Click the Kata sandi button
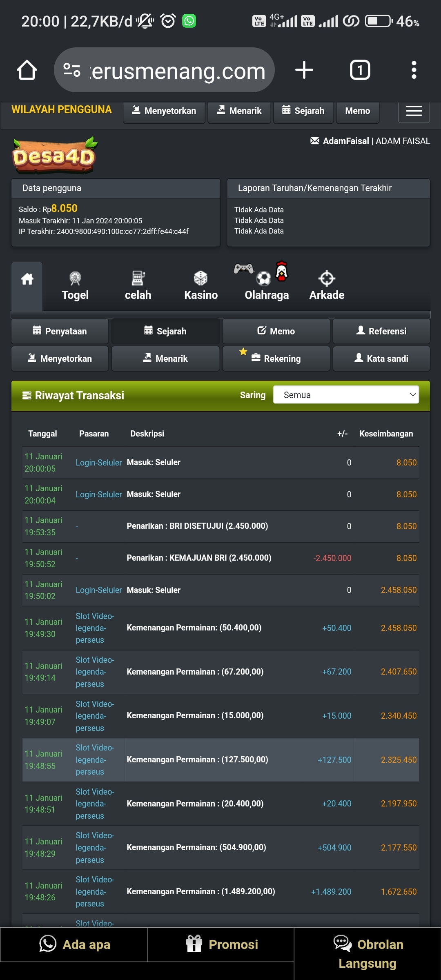 (x=381, y=359)
